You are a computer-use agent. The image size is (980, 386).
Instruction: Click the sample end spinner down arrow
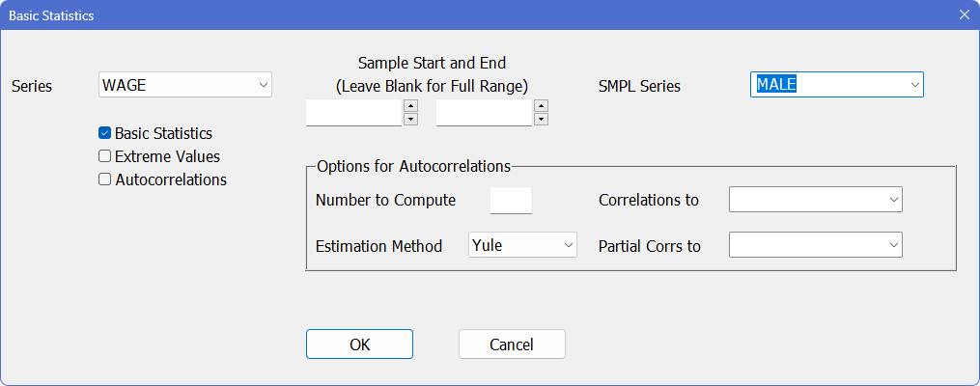point(541,119)
